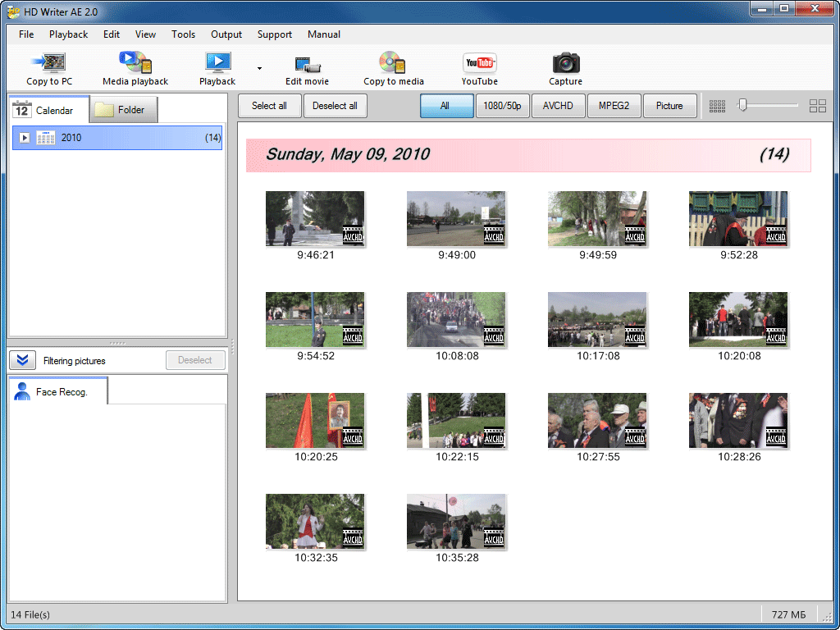Viewport: 840px width, 630px height.
Task: Select the 2010 (14) calendar row
Action: point(116,138)
